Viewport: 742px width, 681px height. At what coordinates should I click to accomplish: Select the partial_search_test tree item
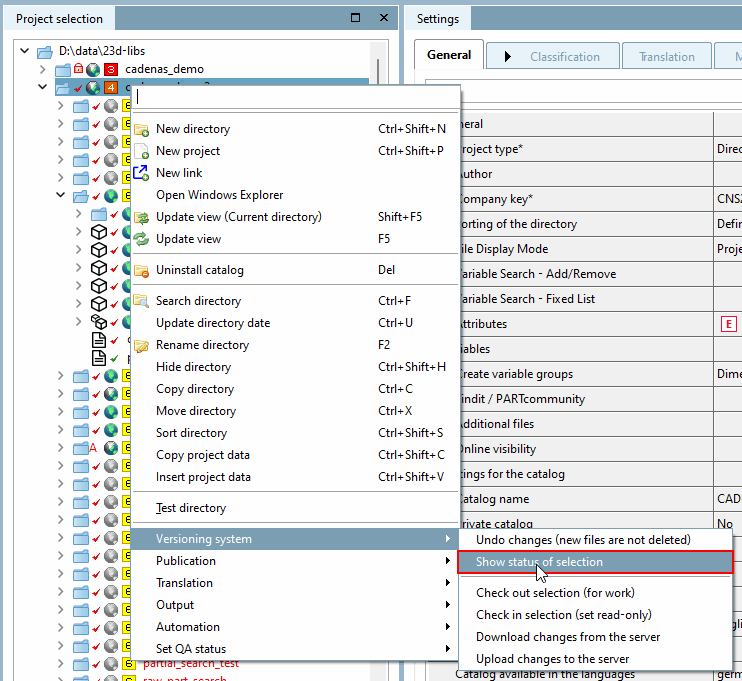pos(191,663)
